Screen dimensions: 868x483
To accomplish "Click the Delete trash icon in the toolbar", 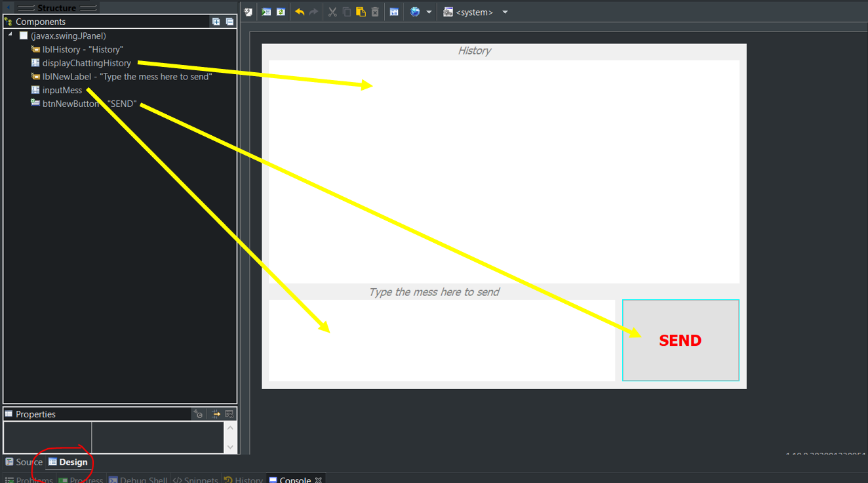I will click(x=375, y=12).
